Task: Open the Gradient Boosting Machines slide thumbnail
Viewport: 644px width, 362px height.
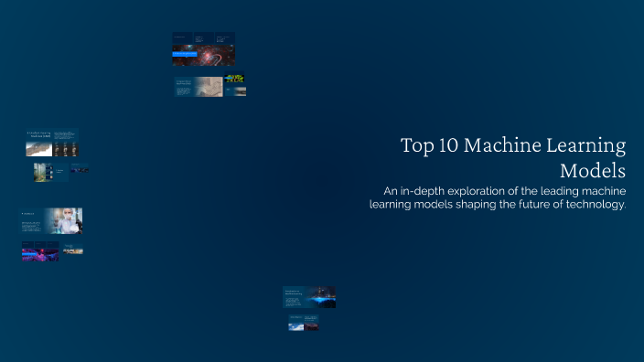Action: [x=52, y=143]
